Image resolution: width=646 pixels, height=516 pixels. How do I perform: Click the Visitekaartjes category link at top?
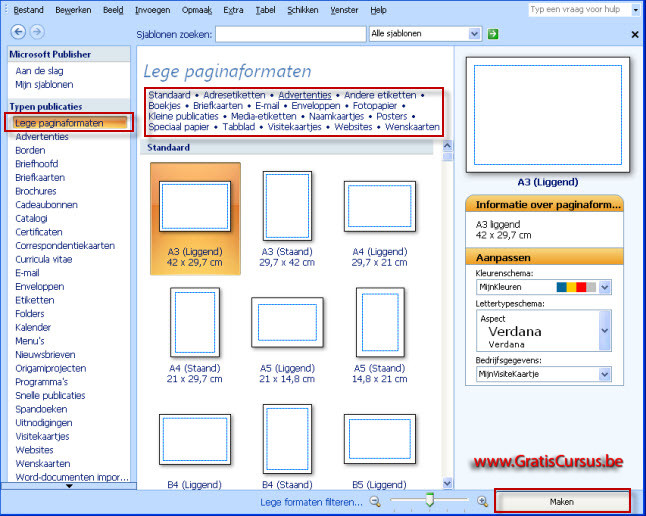[x=295, y=127]
